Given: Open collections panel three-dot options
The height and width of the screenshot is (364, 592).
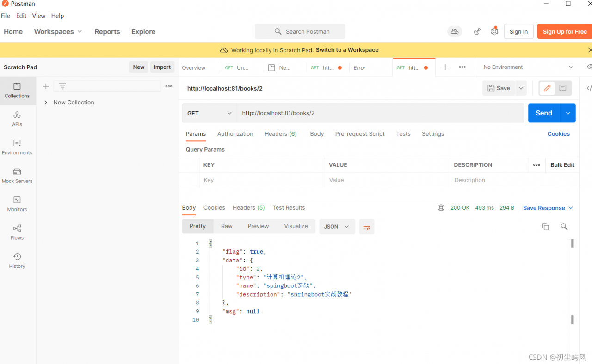Looking at the screenshot, I should click(169, 86).
